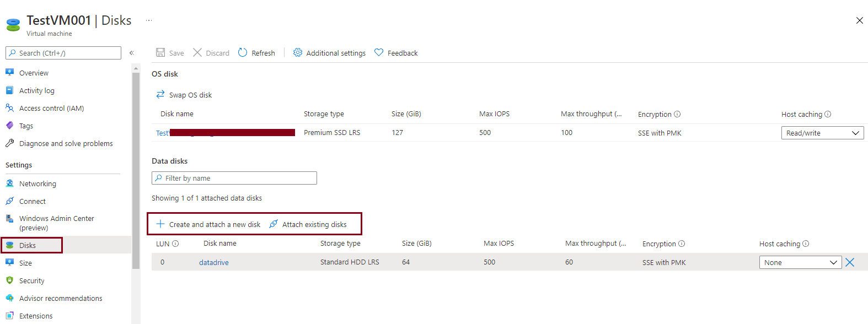Click the Host caching info icon in OS disk table
This screenshot has height=324, width=868.
pos(828,114)
